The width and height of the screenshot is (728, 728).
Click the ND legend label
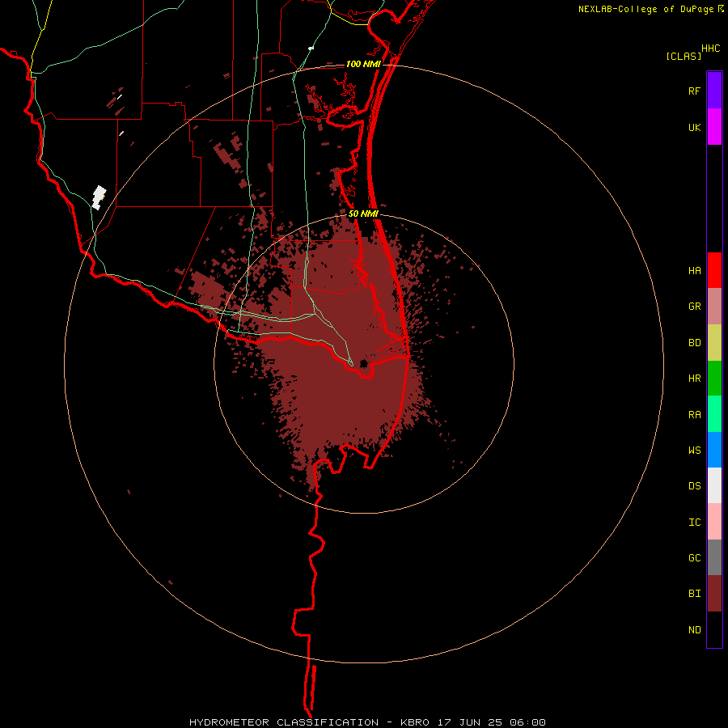click(x=694, y=629)
